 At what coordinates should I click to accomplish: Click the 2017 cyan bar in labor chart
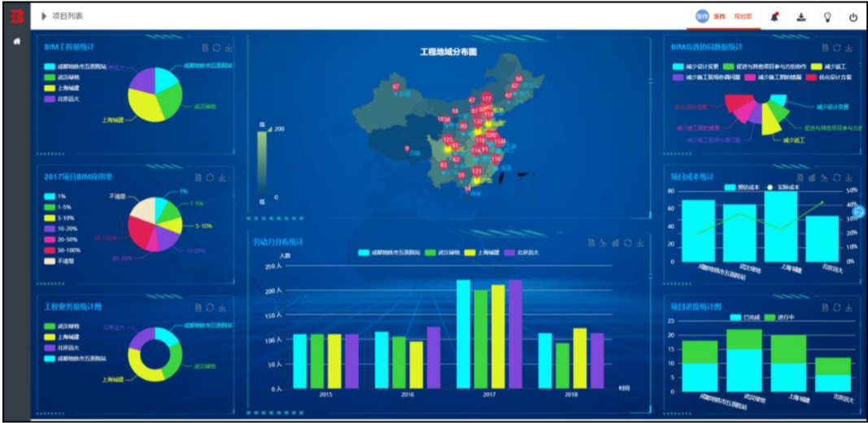[463, 334]
